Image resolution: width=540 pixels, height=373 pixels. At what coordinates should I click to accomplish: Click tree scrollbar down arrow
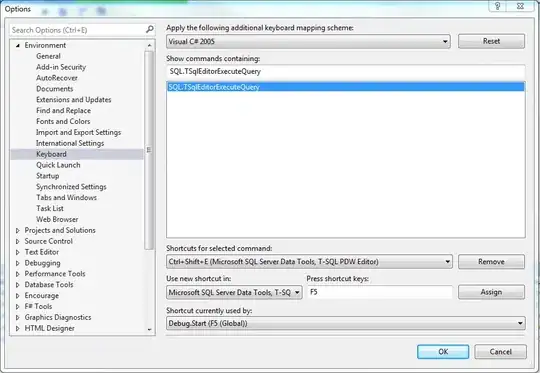(149, 330)
